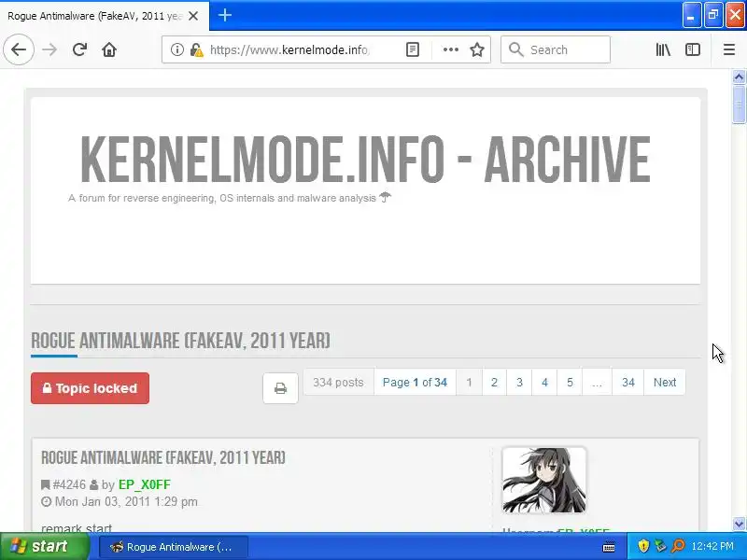Go to page 2 of topic
747x560 pixels.
[495, 383]
